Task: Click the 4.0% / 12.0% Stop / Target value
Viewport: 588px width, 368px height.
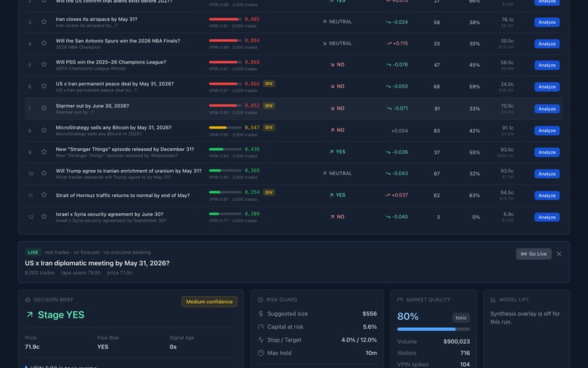Action: point(359,340)
